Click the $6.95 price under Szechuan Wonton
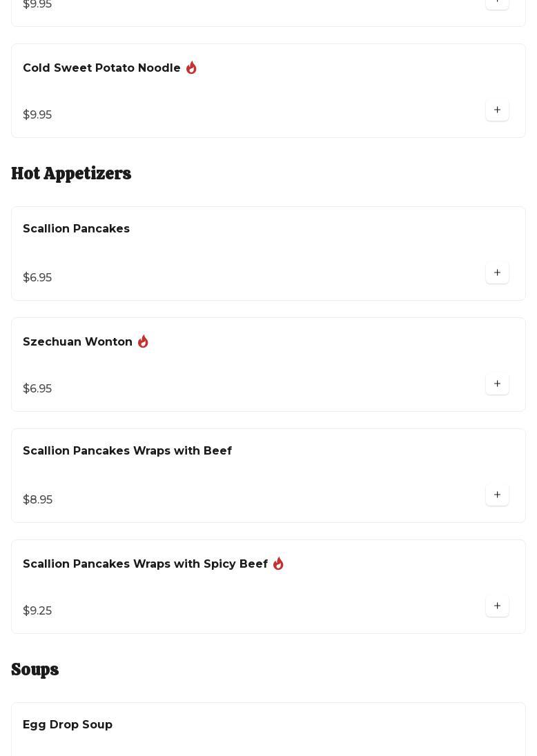This screenshot has width=537, height=756. click(37, 388)
